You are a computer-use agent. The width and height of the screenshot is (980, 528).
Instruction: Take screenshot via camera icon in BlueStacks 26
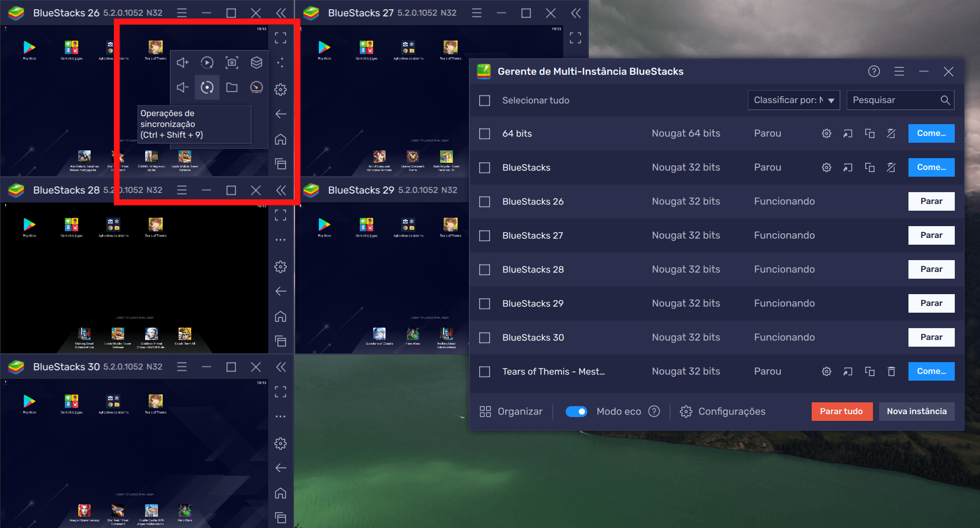click(232, 63)
